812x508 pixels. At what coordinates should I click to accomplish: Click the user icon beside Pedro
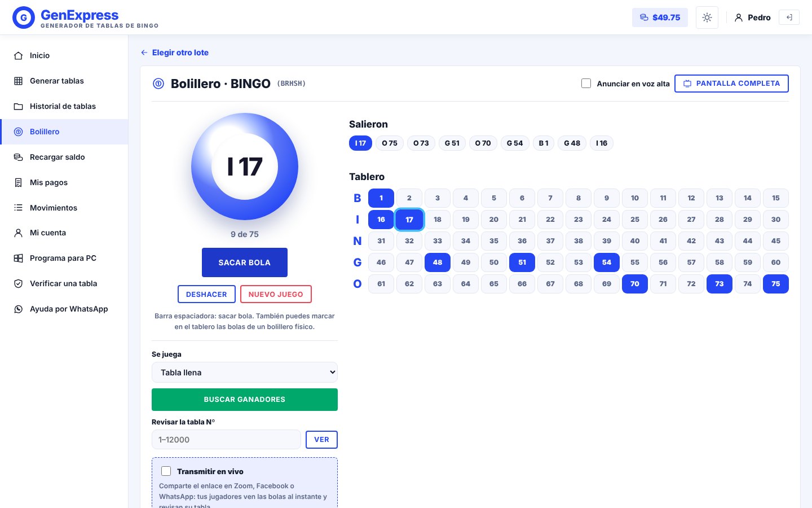(x=739, y=17)
